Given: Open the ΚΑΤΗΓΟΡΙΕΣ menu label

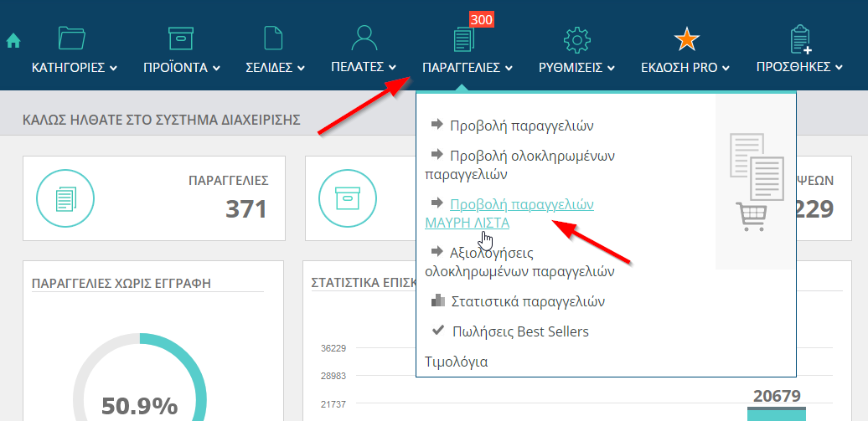Looking at the screenshot, I should point(69,68).
